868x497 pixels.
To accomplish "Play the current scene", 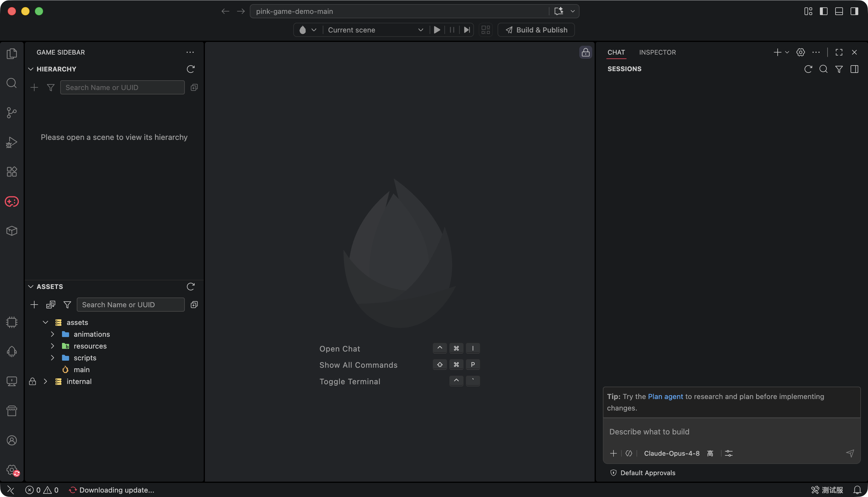I will (x=437, y=30).
